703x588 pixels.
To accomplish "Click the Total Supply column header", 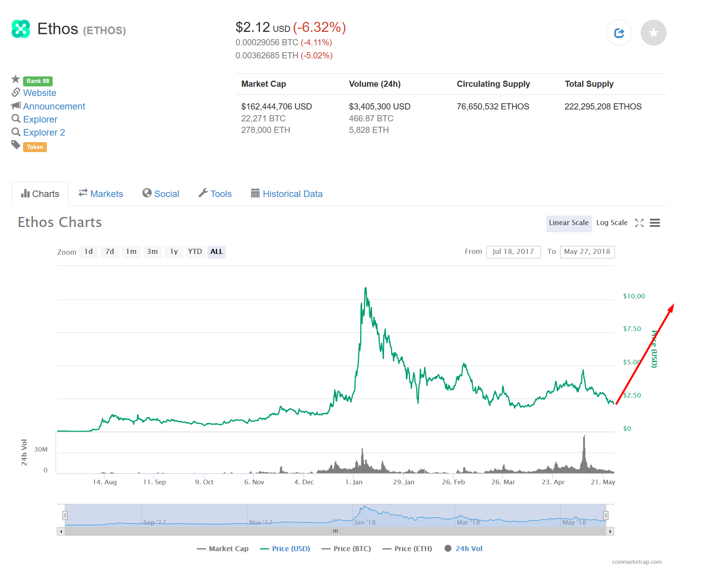I will click(589, 84).
